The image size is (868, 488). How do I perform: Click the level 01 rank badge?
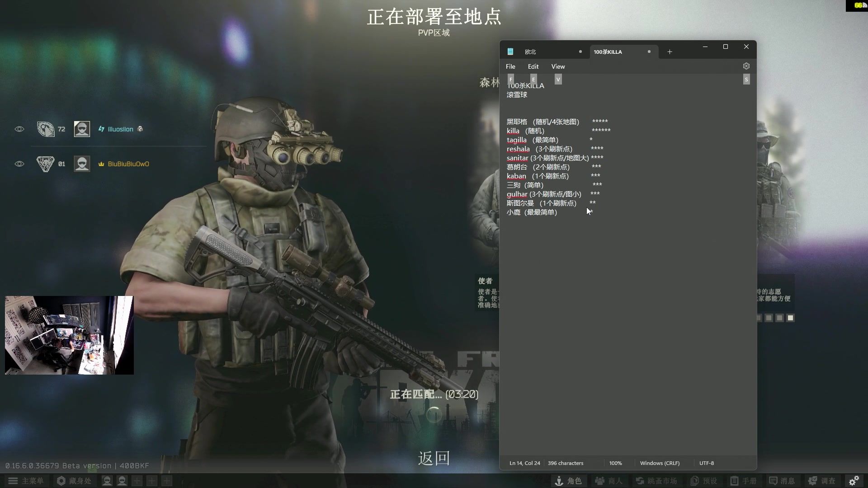(x=46, y=164)
